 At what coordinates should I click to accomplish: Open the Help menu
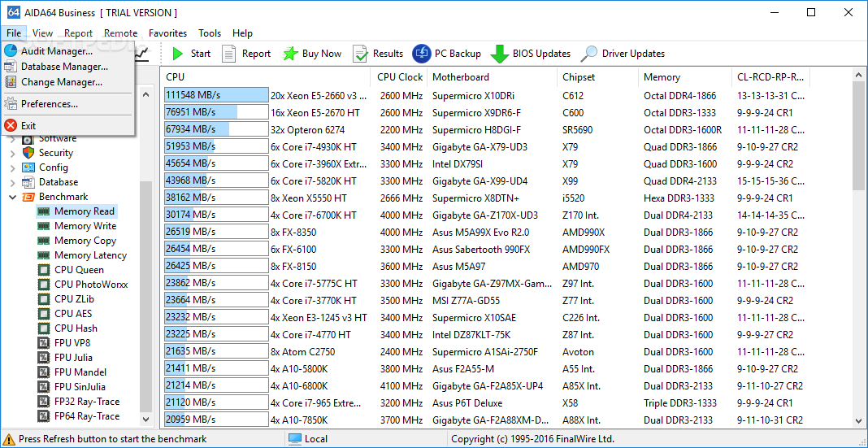(242, 33)
